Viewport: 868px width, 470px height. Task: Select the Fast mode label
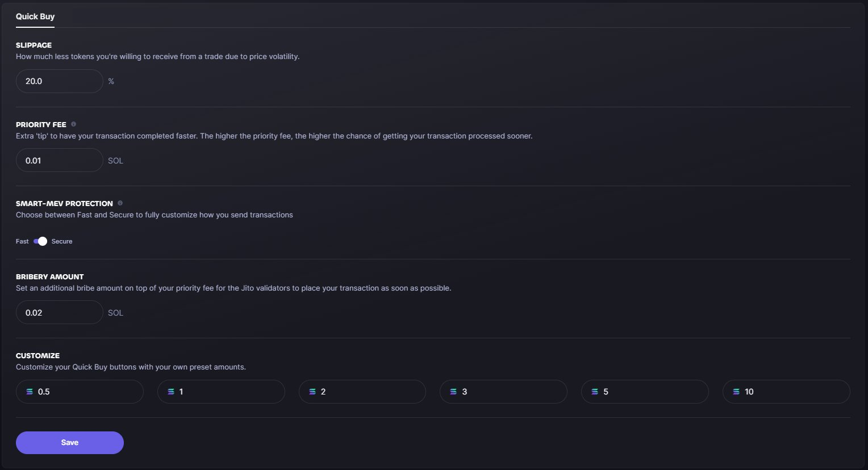[22, 241]
